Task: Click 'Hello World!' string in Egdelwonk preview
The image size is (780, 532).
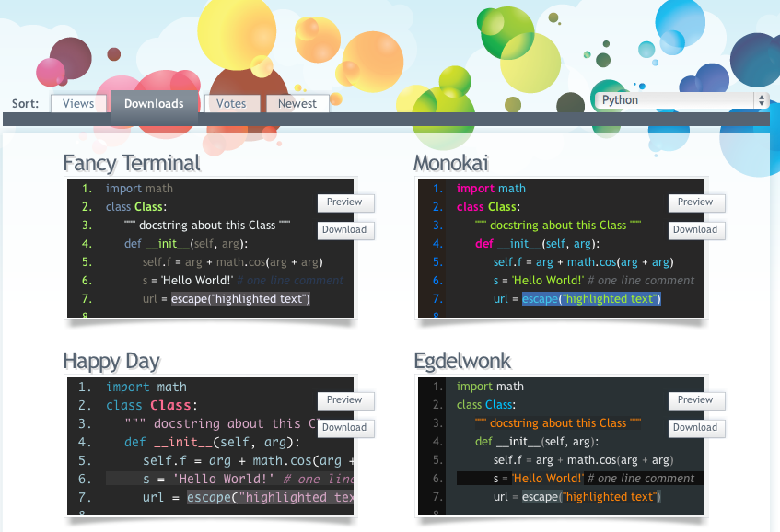Action: (x=547, y=479)
